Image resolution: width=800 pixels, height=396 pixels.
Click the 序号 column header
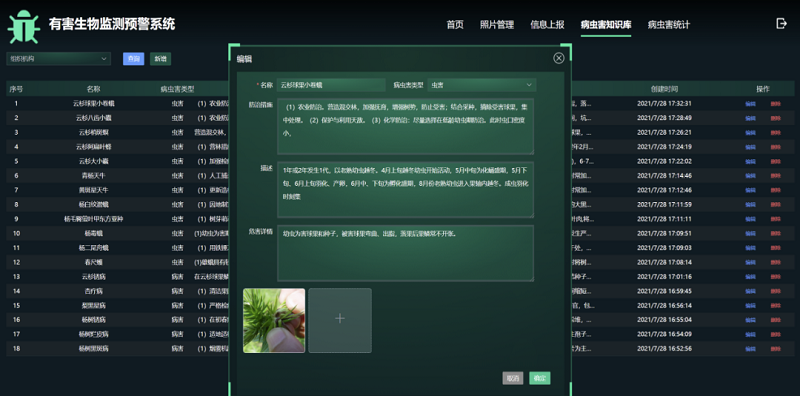[x=16, y=89]
